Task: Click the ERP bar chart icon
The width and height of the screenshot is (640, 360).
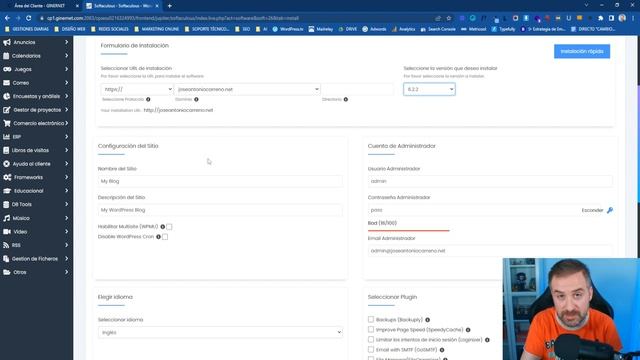Action: [x=7, y=137]
